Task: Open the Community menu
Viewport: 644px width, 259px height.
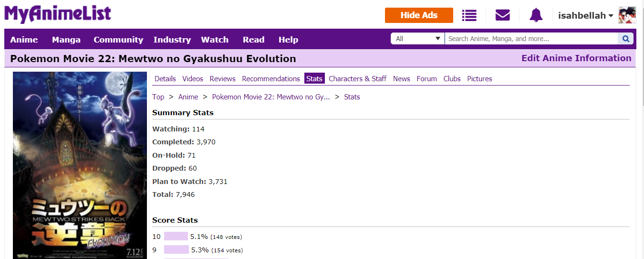Action: (118, 40)
